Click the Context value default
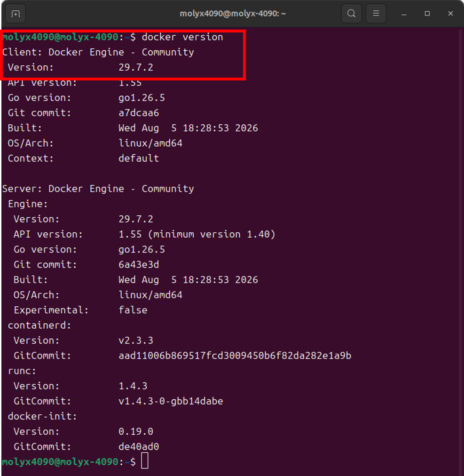Image resolution: width=464 pixels, height=476 pixels. coord(139,158)
